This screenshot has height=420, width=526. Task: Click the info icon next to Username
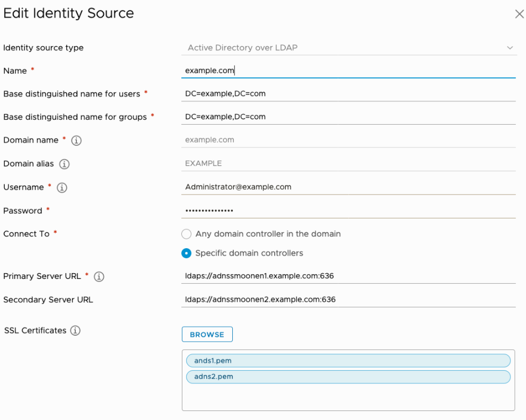point(62,187)
